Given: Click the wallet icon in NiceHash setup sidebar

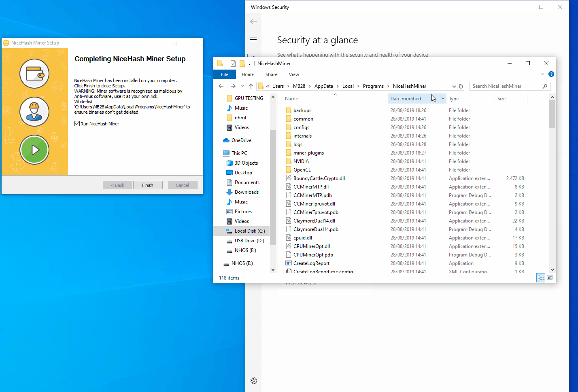Looking at the screenshot, I should (34, 74).
